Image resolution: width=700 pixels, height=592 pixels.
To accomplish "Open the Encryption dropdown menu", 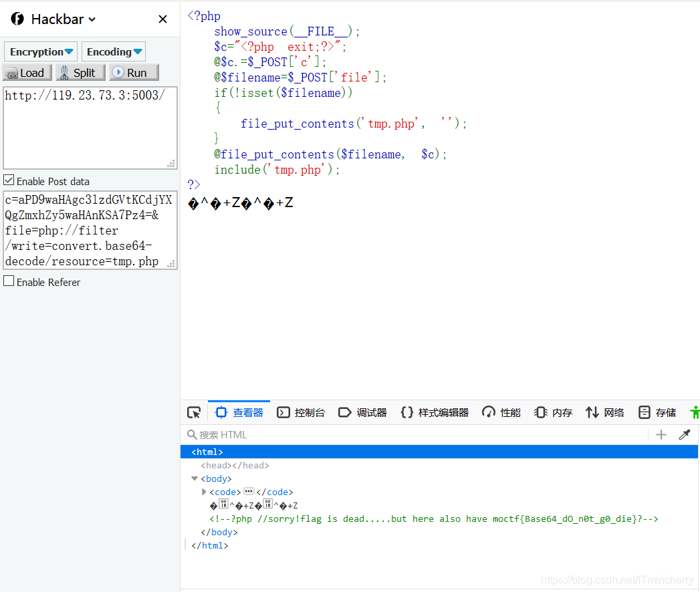I will click(x=41, y=51).
